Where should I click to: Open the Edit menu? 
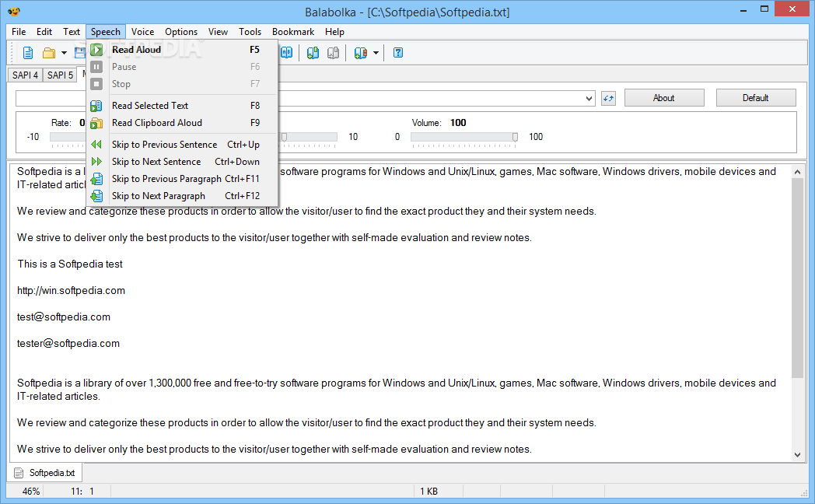click(x=44, y=32)
